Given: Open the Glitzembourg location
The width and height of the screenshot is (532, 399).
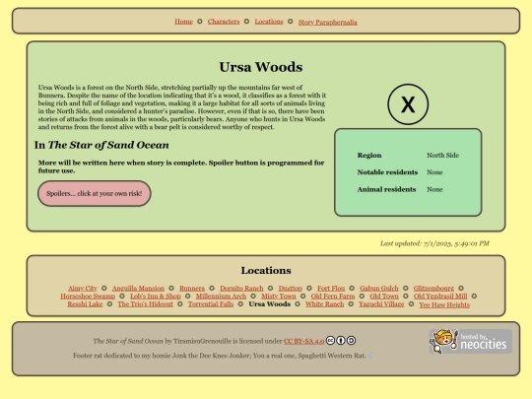Looking at the screenshot, I should tap(433, 288).
